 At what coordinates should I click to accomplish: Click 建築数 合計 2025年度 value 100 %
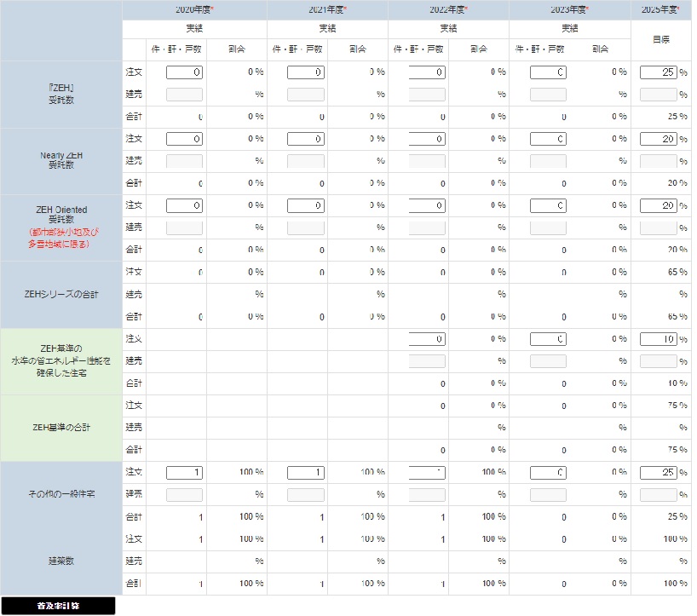[x=675, y=583]
